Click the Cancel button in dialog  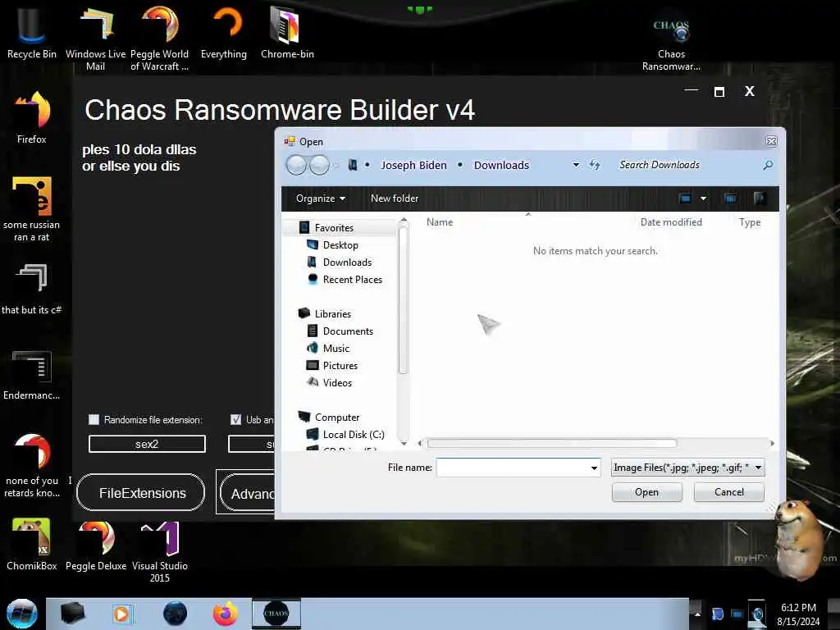tap(729, 492)
